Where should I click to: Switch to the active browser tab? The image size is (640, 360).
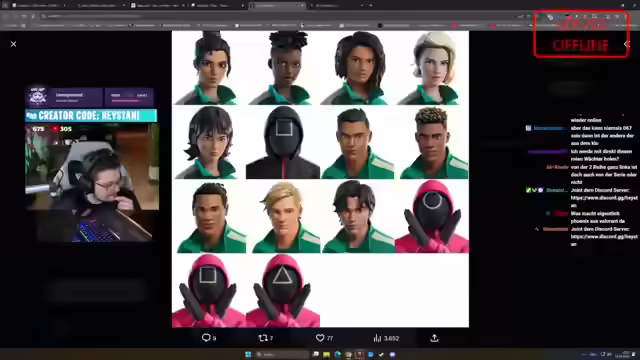pyautogui.click(x=277, y=5)
